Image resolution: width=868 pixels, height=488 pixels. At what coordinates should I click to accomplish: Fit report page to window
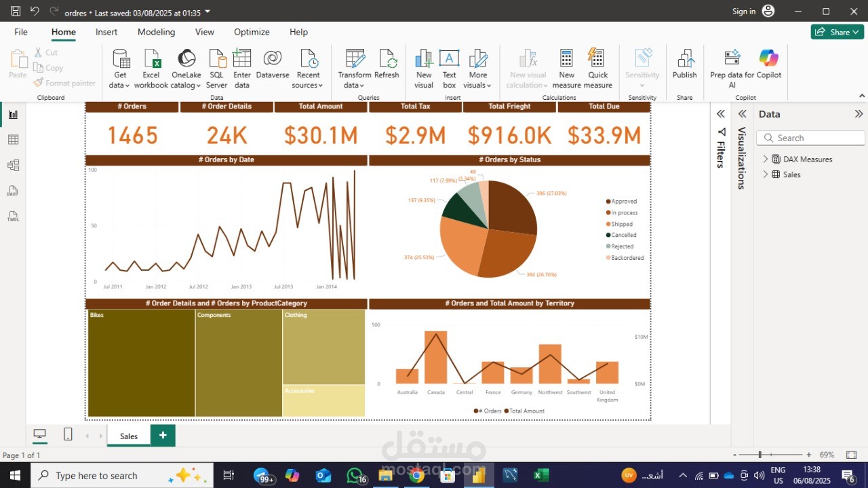pyautogui.click(x=851, y=455)
